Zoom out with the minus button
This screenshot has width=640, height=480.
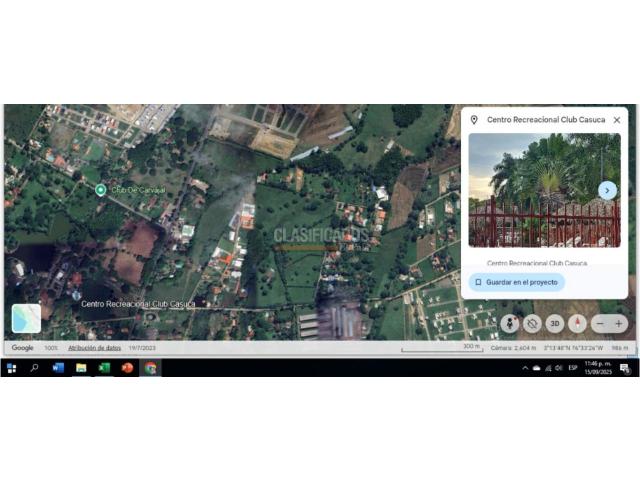tap(599, 323)
